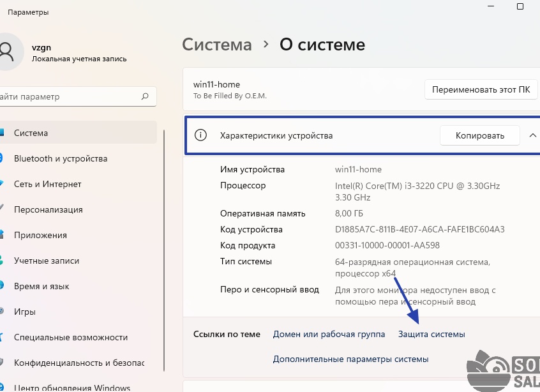Click the Процессор label
540x392 pixels.
(x=243, y=186)
